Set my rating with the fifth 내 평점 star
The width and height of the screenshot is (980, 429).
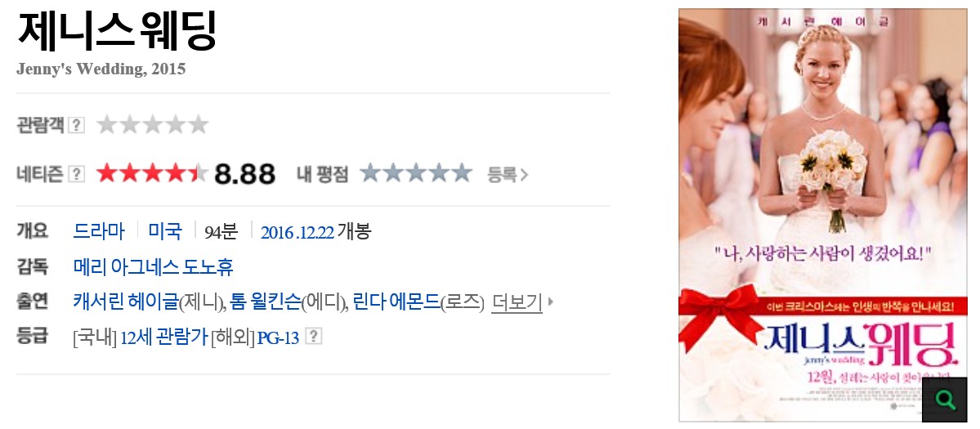(x=461, y=173)
